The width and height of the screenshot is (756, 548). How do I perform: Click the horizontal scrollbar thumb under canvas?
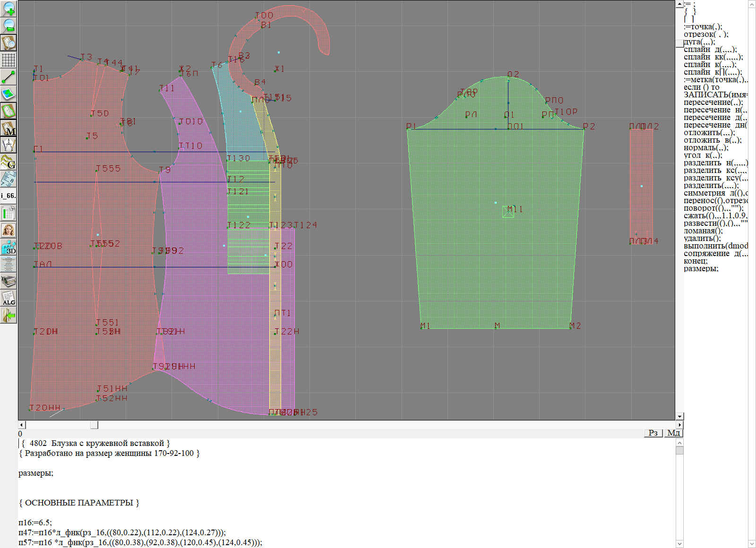[94, 425]
